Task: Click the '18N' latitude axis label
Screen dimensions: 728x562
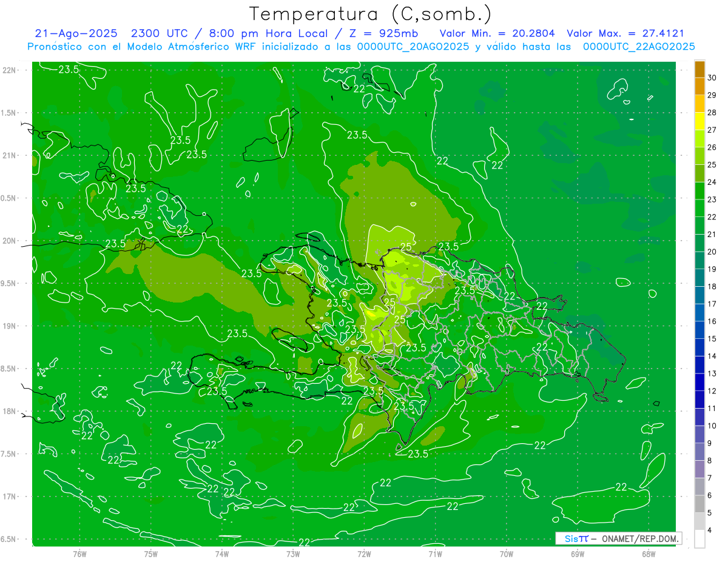Action: (10, 411)
